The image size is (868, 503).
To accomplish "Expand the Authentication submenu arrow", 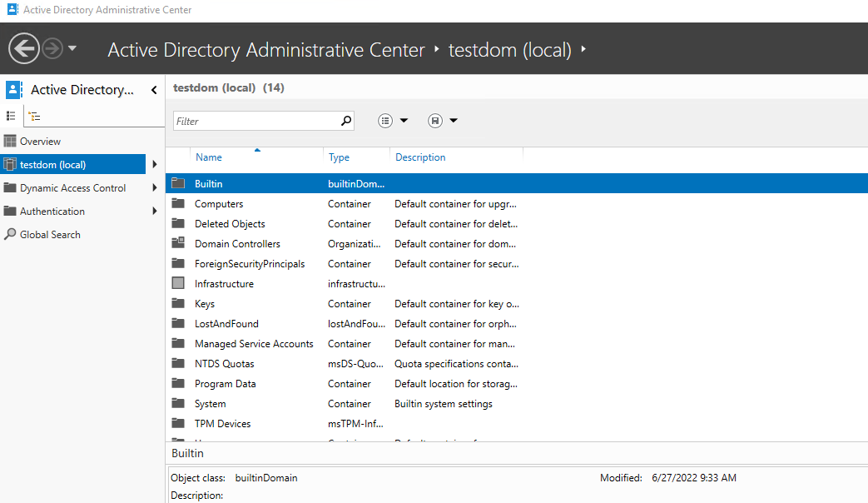I will pyautogui.click(x=155, y=211).
